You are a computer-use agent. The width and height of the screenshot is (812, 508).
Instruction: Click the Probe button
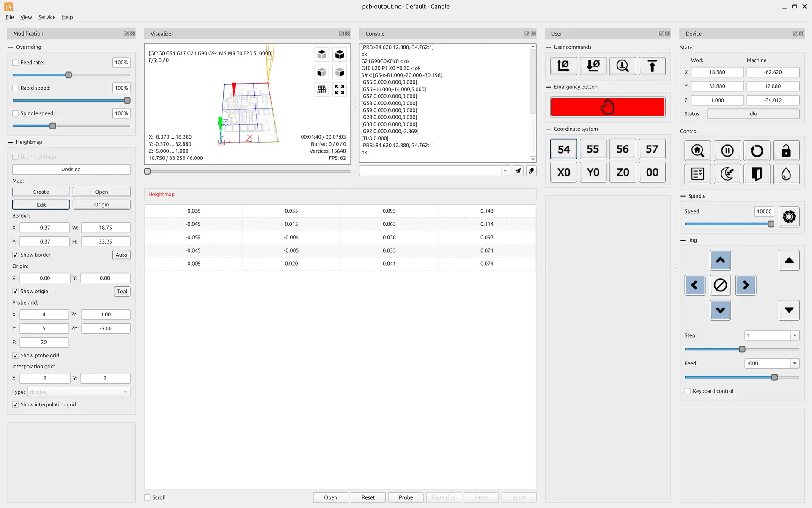[406, 497]
